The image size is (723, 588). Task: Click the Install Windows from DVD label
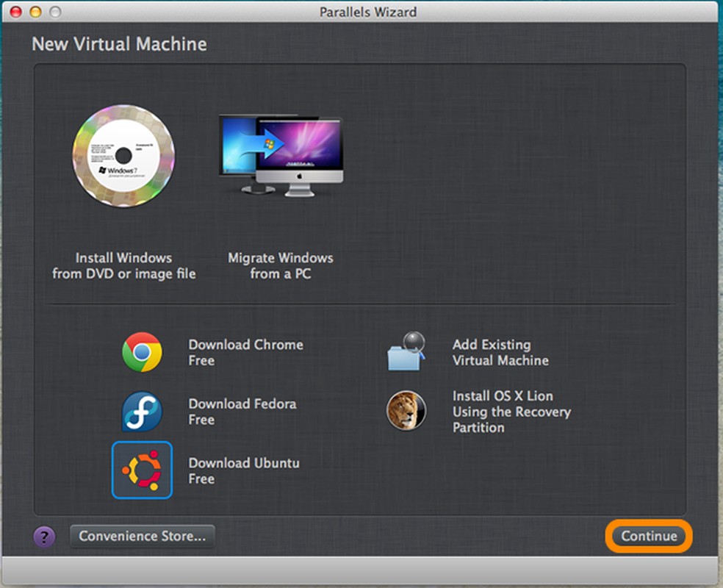tap(123, 266)
